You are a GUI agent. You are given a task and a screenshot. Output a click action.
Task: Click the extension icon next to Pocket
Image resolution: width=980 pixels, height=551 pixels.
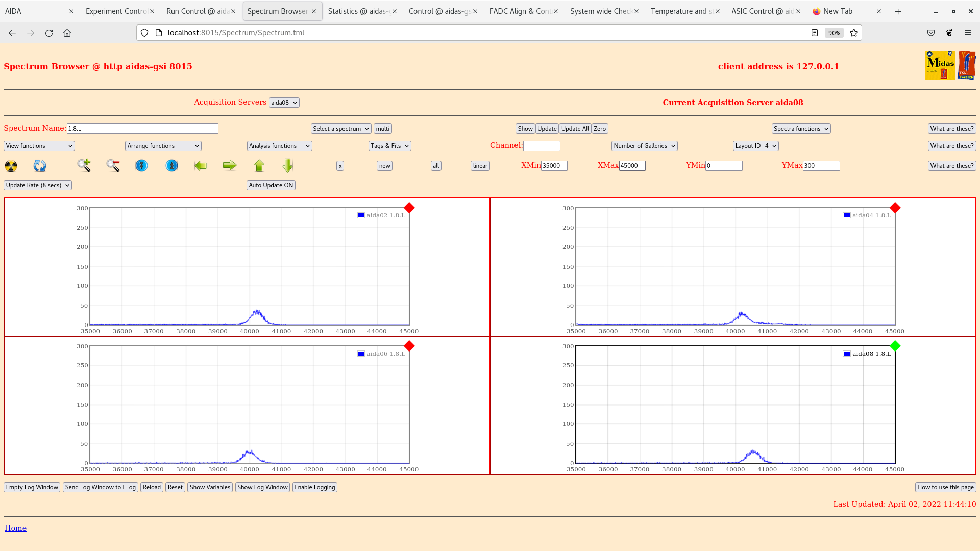point(949,33)
